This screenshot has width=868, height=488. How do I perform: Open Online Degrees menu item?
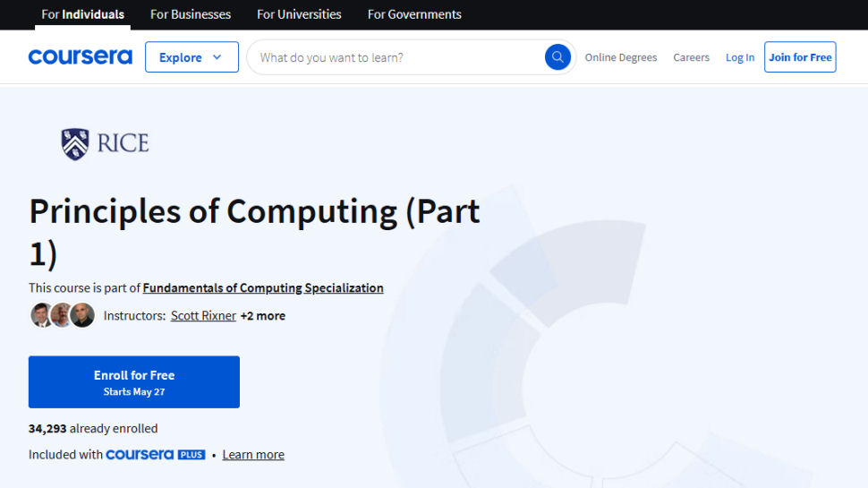click(x=620, y=57)
